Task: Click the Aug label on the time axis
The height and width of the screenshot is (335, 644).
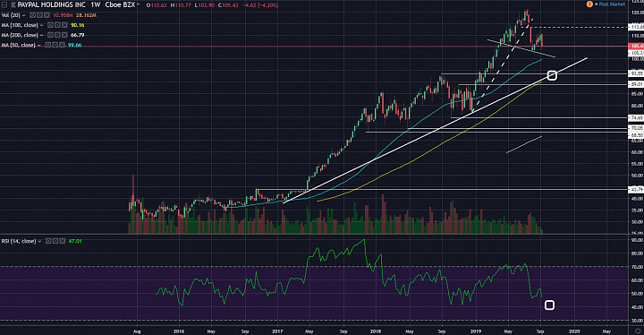Action: tap(137, 331)
